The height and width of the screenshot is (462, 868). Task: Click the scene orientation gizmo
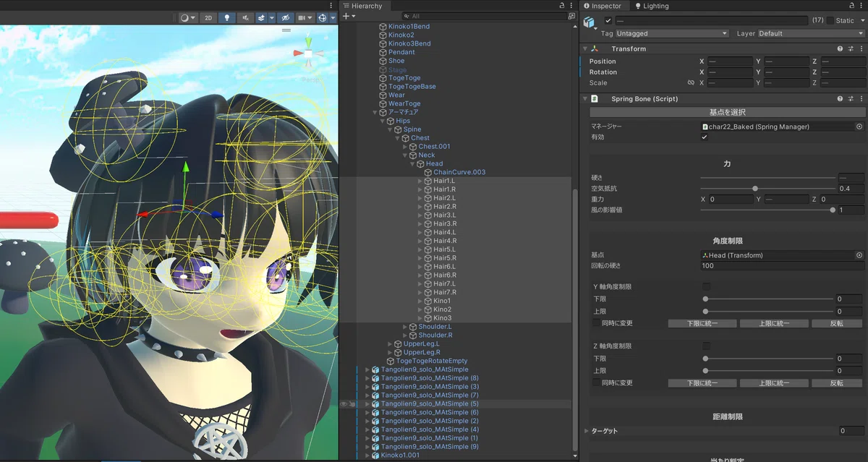click(x=308, y=54)
